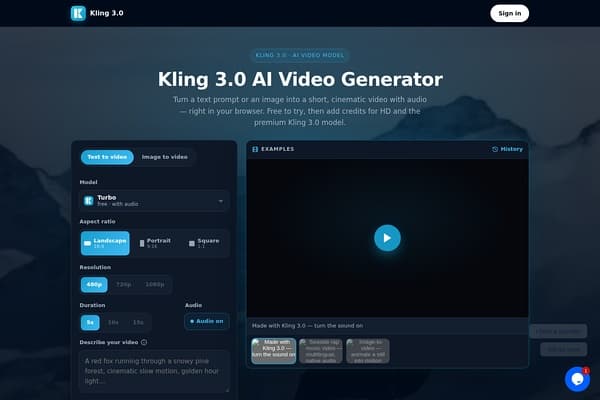Open the Turbo model dropdown
600x400 pixels.
point(154,201)
